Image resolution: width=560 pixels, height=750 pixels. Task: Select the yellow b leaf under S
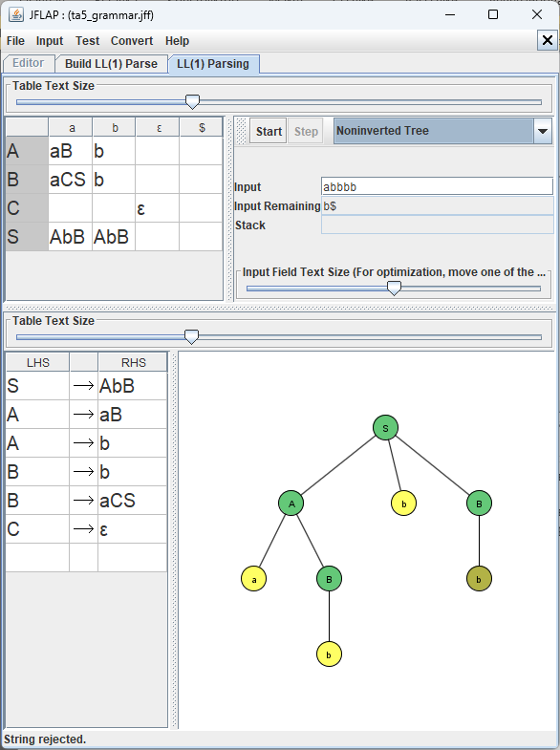(403, 504)
